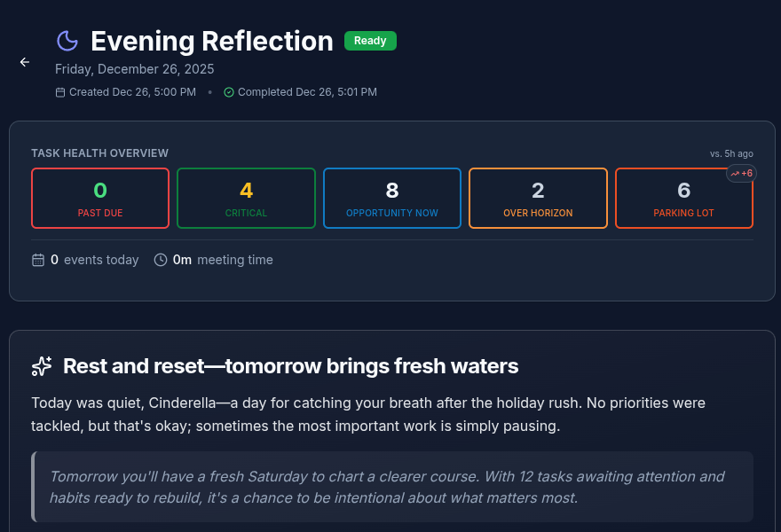Switch to the Critical category card
This screenshot has height=532, width=781.
(x=246, y=198)
